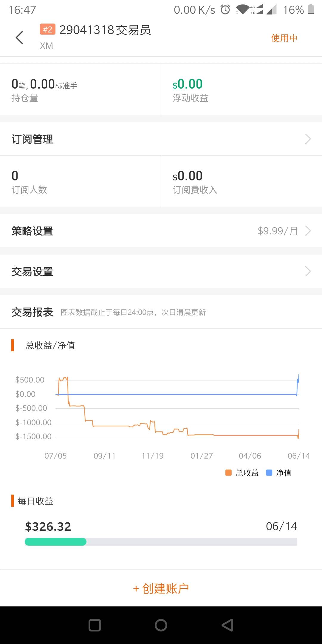
Task: Tap 29041318交易员 account title
Action: 105,30
